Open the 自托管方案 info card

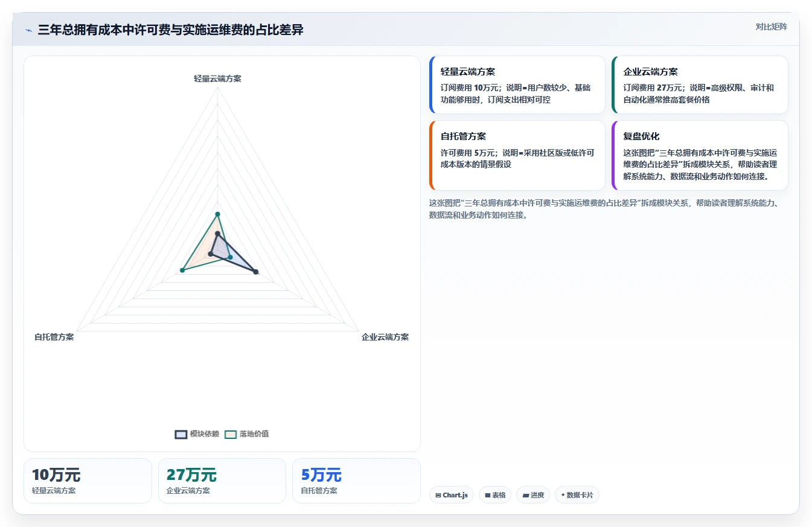tap(517, 155)
